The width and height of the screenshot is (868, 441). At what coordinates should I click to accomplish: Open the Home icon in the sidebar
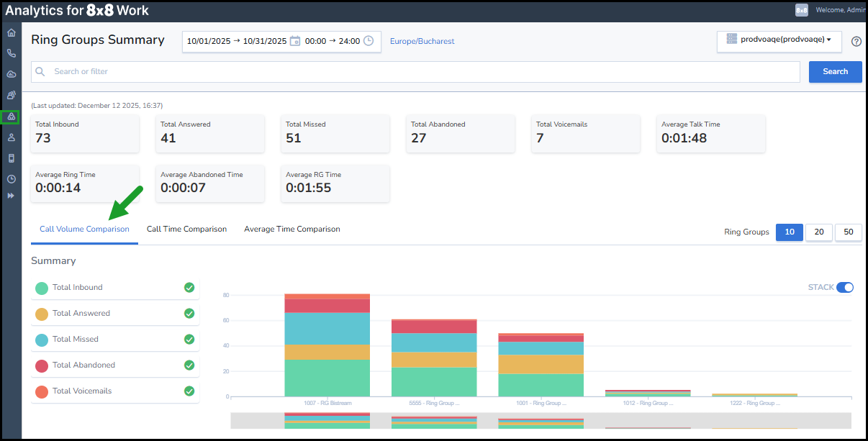[x=11, y=32]
